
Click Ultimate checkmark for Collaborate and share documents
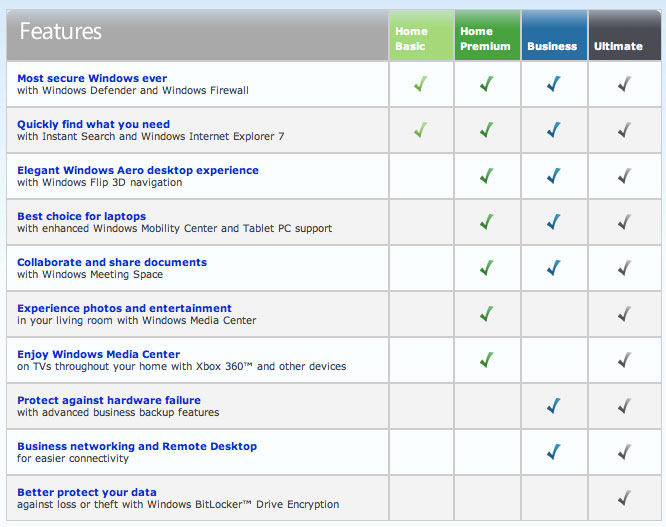(623, 268)
